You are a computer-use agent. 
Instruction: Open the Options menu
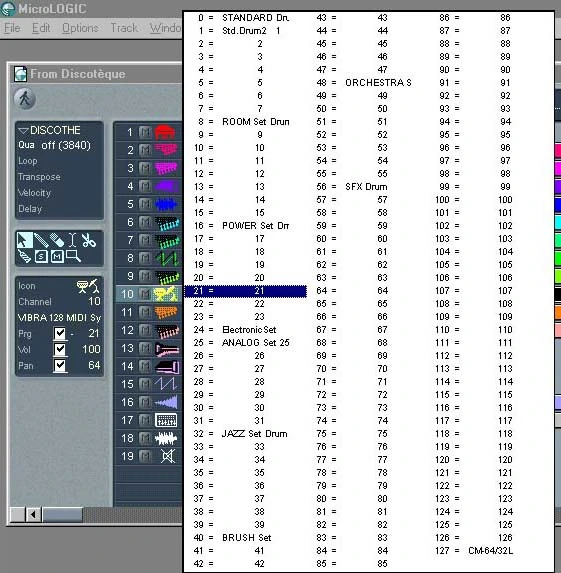tap(80, 28)
